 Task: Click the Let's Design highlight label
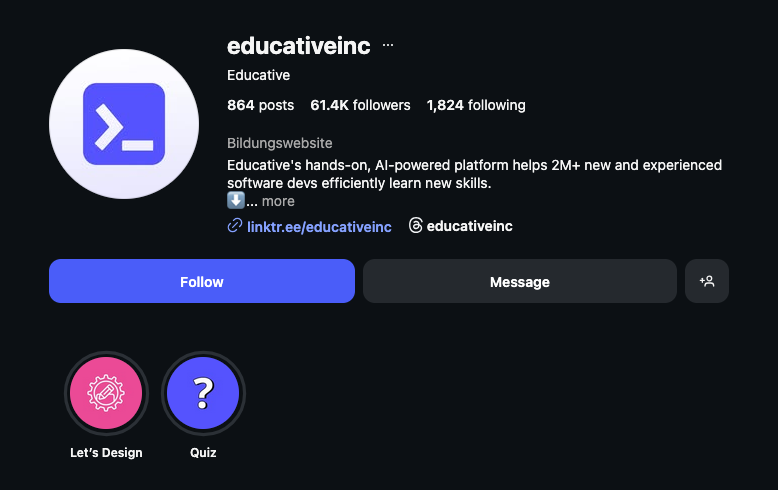point(106,453)
